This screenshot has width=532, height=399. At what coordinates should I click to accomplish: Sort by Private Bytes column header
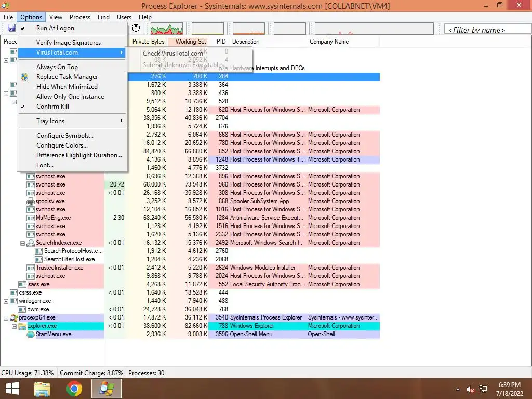coord(148,42)
